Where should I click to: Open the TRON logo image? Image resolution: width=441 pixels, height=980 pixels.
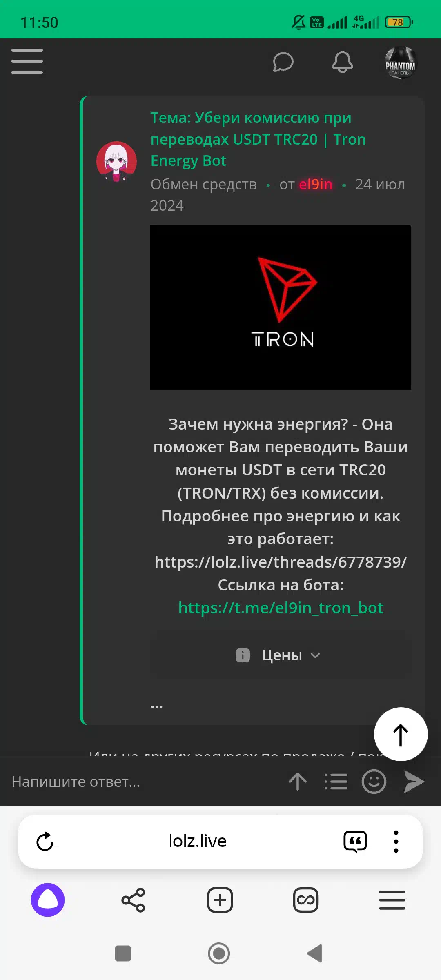click(x=281, y=307)
